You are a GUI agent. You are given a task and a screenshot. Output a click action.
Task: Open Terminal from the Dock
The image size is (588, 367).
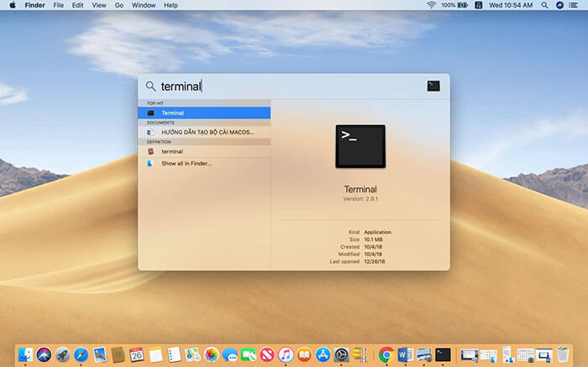tap(444, 354)
